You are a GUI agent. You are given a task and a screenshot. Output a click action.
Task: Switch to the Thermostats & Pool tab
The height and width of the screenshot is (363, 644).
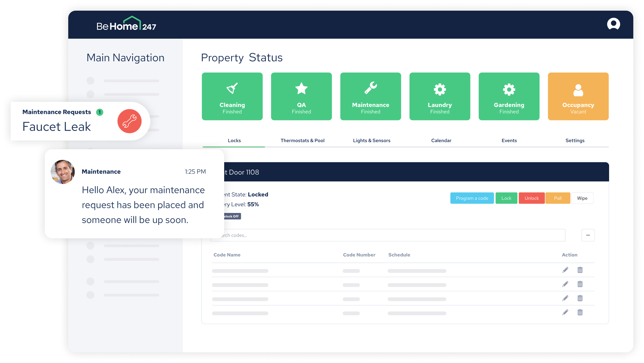coord(302,140)
